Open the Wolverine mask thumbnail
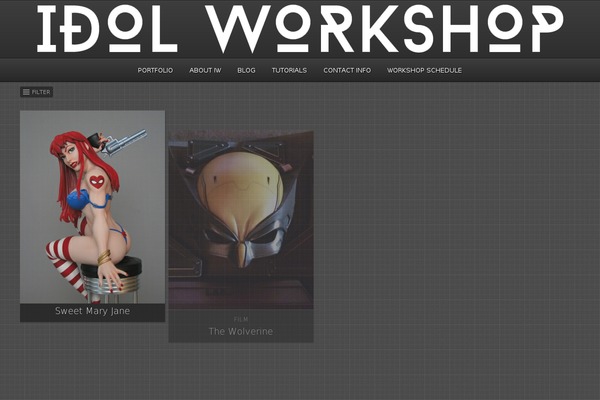Image resolution: width=600 pixels, height=400 pixels. [x=241, y=220]
